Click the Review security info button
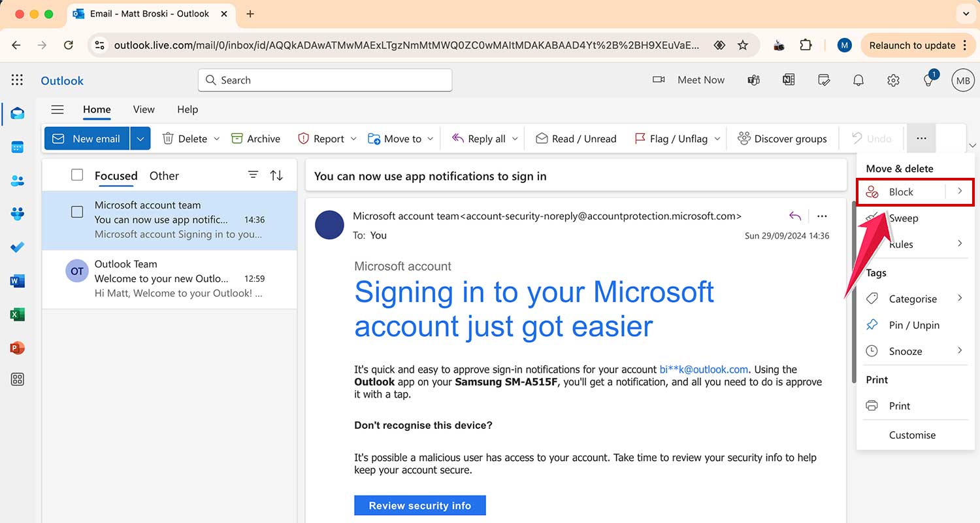980x523 pixels. (419, 505)
